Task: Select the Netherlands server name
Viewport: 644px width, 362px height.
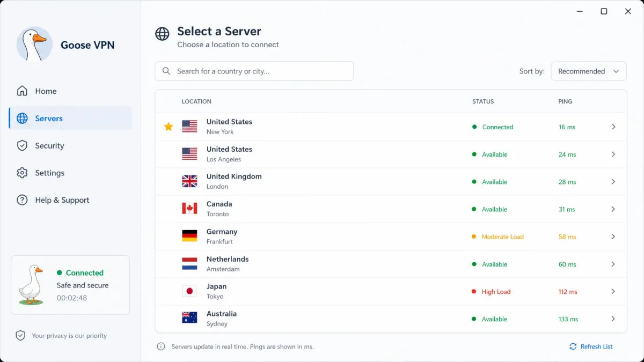Action: coord(228,259)
